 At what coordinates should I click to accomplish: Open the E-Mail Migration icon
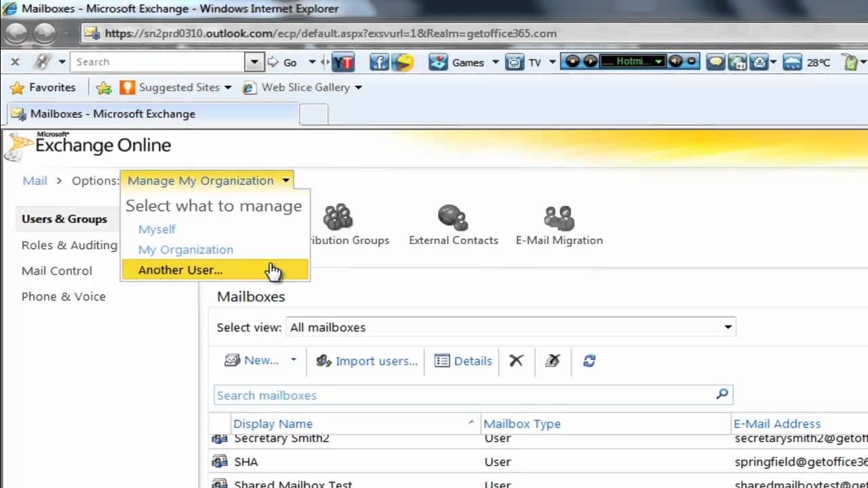pyautogui.click(x=559, y=217)
